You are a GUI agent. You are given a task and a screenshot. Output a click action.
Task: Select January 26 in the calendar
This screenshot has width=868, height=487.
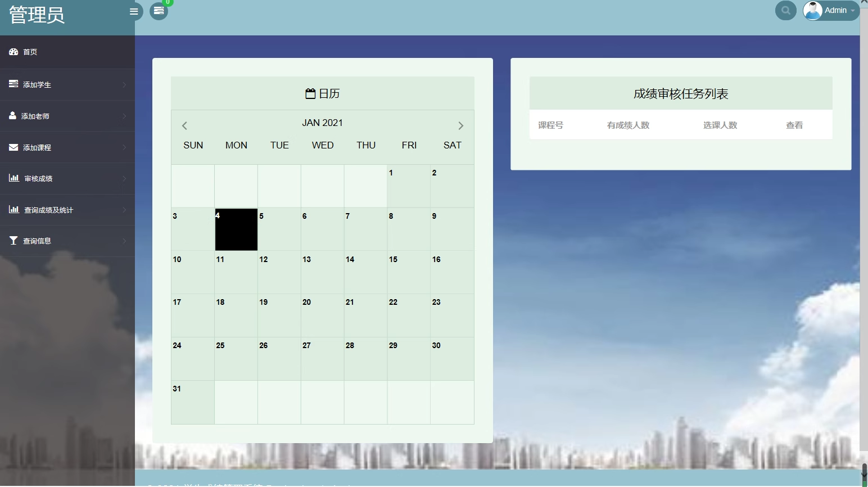(x=279, y=359)
